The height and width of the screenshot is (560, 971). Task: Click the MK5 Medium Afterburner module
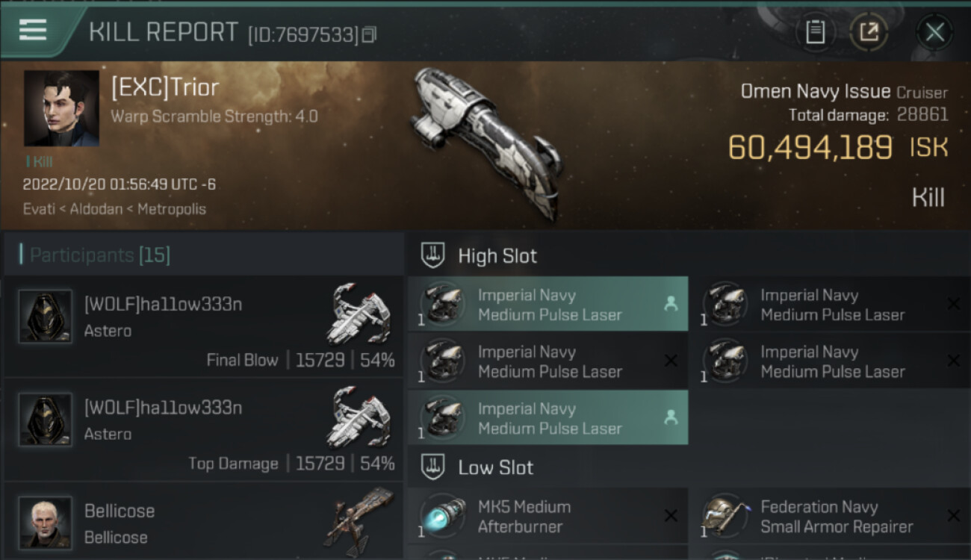pos(547,517)
